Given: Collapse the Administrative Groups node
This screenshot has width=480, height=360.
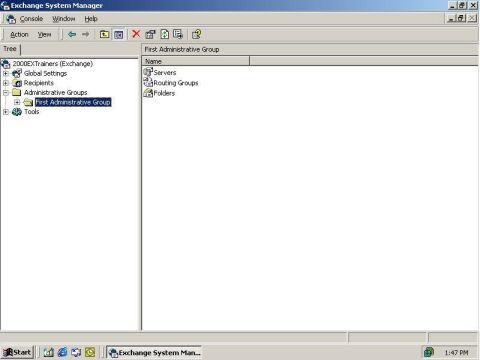Looking at the screenshot, I should [6, 93].
